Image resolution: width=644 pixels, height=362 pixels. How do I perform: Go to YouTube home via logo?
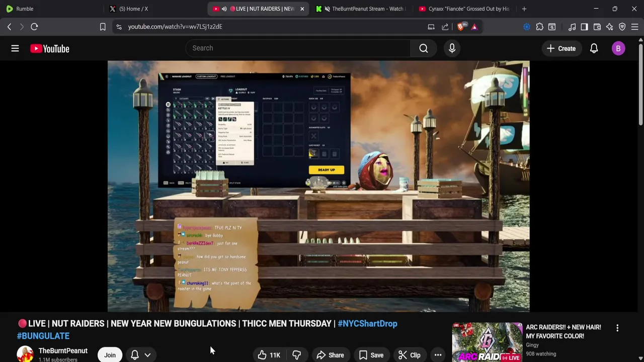coord(49,48)
